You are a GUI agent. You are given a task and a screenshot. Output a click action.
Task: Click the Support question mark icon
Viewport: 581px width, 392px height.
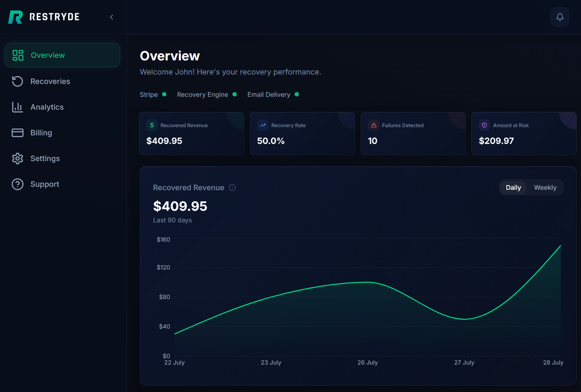(x=18, y=184)
